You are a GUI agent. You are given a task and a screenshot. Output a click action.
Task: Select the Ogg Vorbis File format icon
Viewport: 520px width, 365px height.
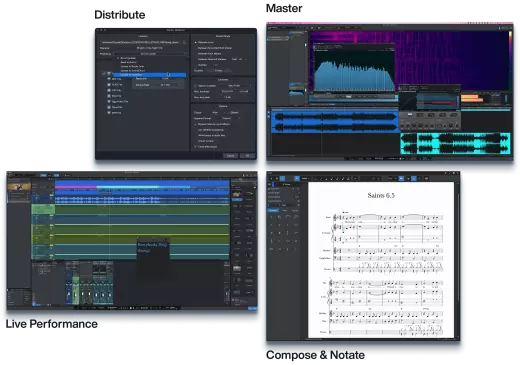click(x=109, y=102)
